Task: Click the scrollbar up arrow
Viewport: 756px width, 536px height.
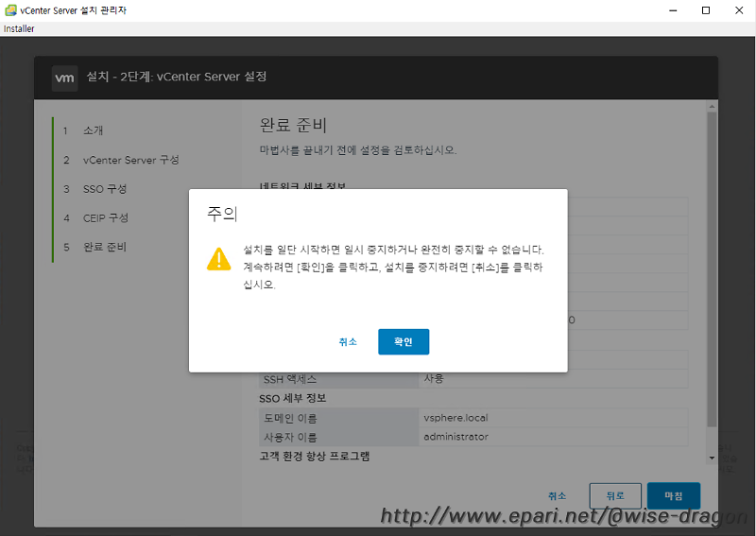Action: click(712, 106)
